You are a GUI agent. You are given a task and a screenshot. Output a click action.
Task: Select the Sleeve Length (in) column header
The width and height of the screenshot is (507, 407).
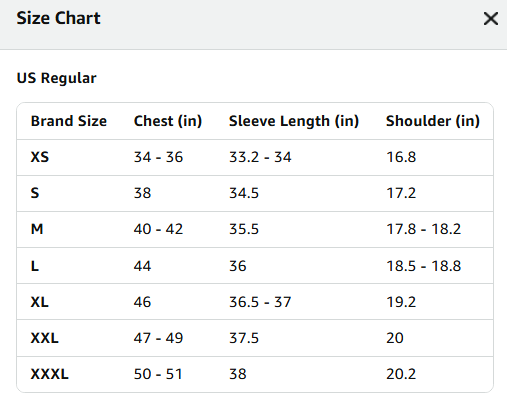click(294, 121)
